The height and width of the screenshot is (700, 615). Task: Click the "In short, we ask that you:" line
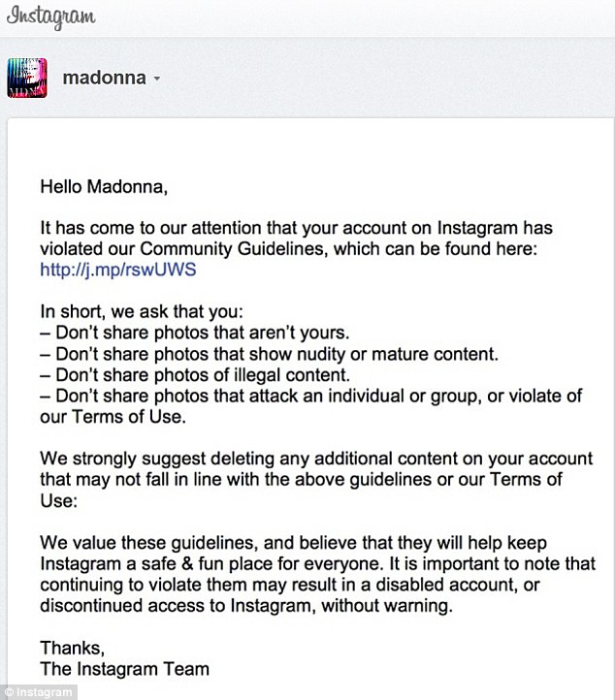tap(142, 311)
